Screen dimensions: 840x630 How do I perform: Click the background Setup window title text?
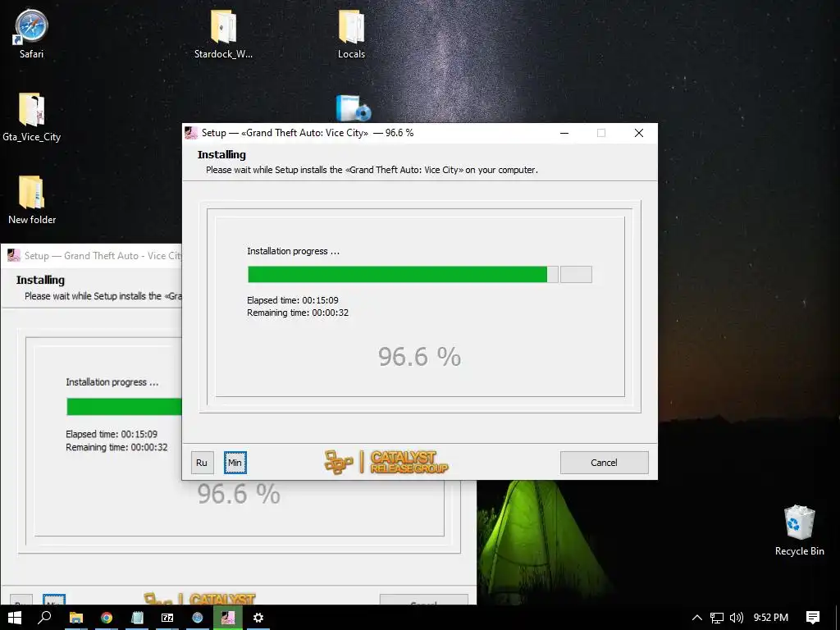tap(103, 256)
